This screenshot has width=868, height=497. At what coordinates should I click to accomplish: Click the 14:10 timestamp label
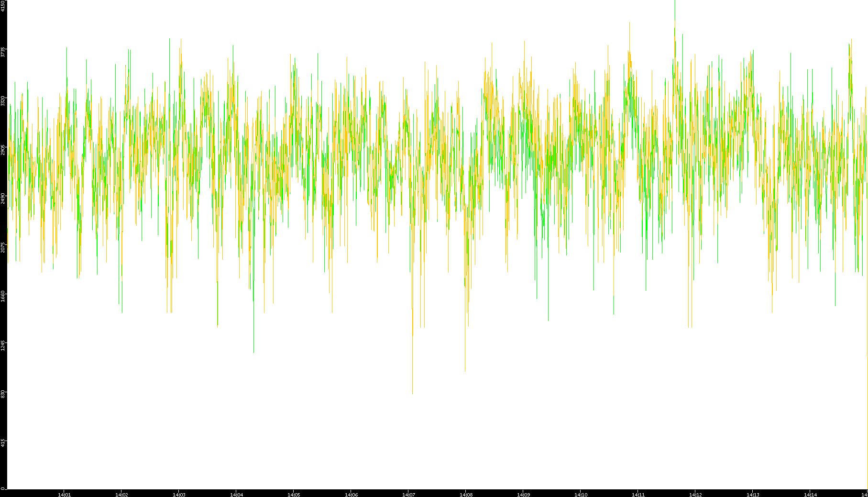coord(581,495)
